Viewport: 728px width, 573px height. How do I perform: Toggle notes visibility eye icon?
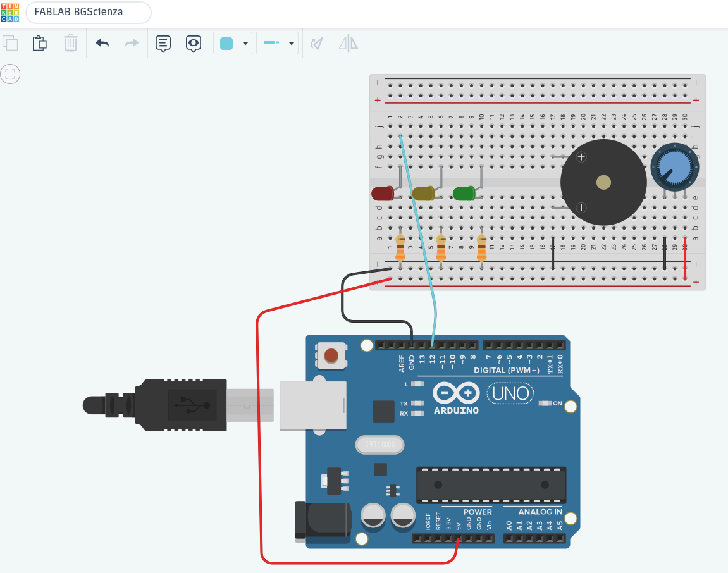pos(194,44)
